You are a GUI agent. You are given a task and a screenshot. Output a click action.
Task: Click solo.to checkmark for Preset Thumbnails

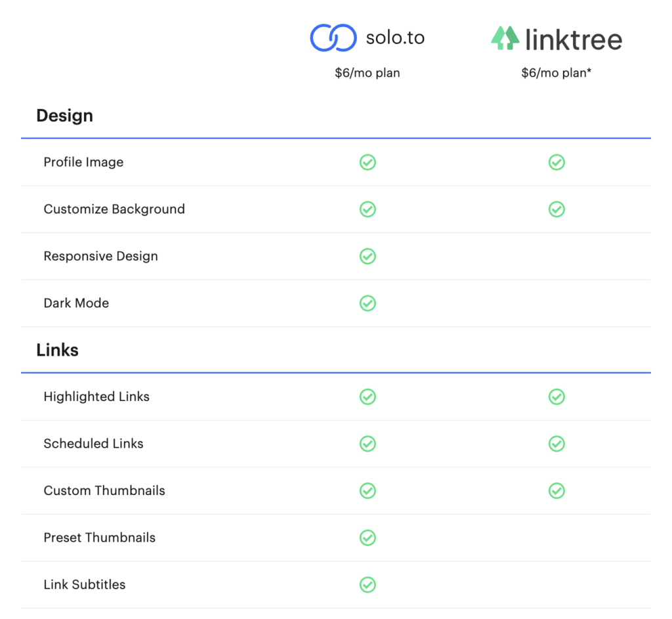(367, 538)
